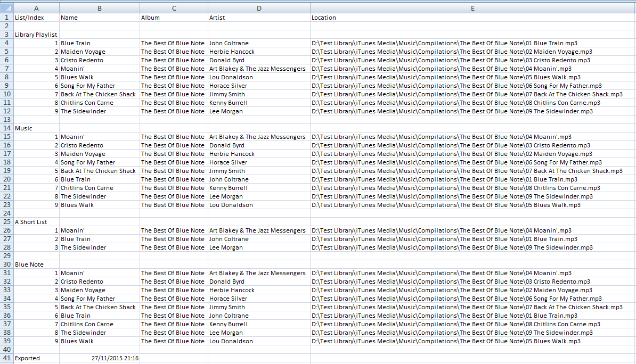This screenshot has width=636, height=364.
Task: Select column E header
Action: (472, 8)
